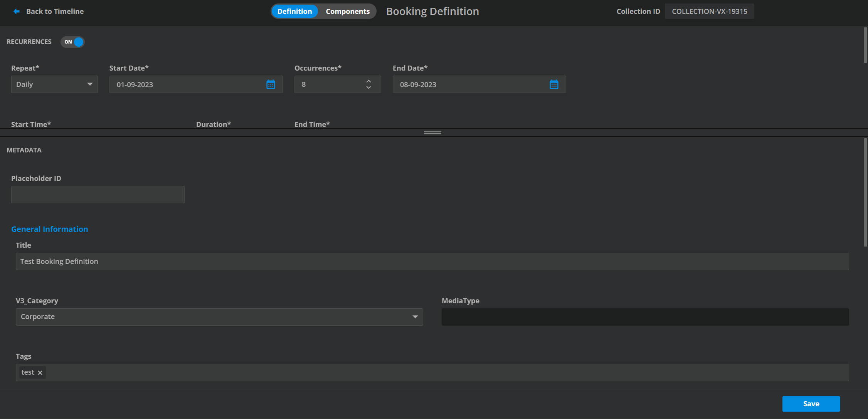Click the Placeholder ID field
The image size is (868, 419).
(x=98, y=195)
